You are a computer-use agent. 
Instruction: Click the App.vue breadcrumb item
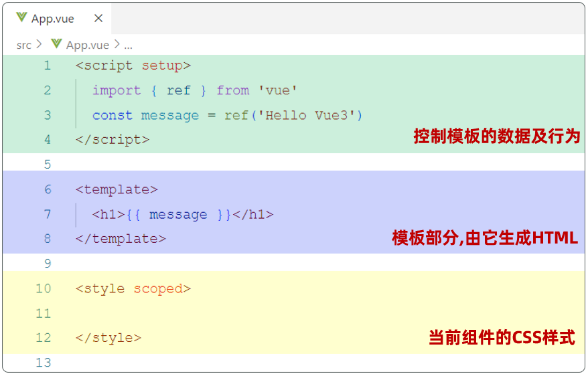pos(87,45)
